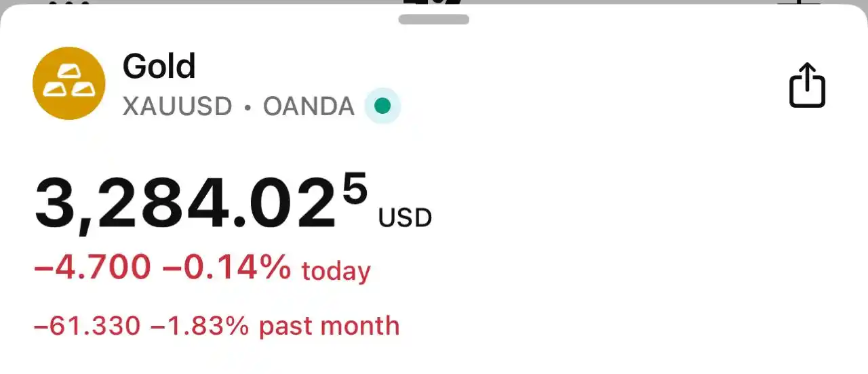This screenshot has height=374, width=868.
Task: Tap the OANDA data source label
Action: pos(309,106)
